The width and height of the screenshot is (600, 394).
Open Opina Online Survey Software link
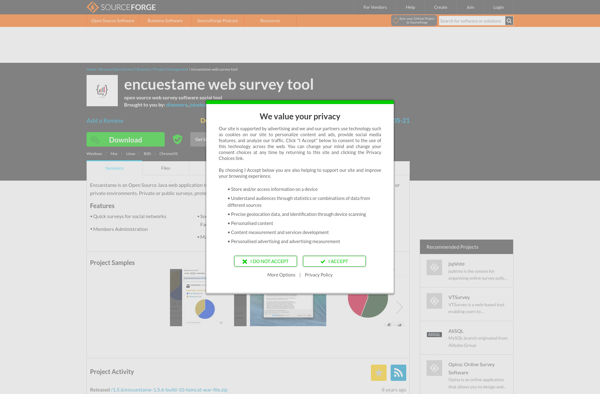click(x=471, y=368)
